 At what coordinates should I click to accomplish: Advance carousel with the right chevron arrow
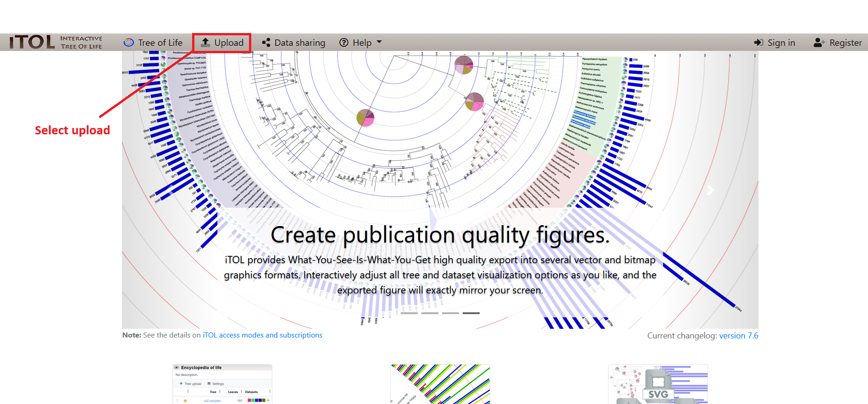click(710, 190)
